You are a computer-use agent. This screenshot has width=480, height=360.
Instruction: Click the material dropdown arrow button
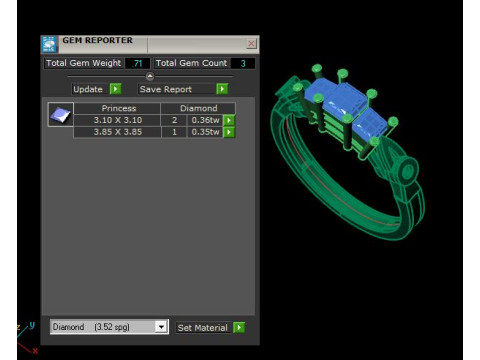[x=161, y=327]
